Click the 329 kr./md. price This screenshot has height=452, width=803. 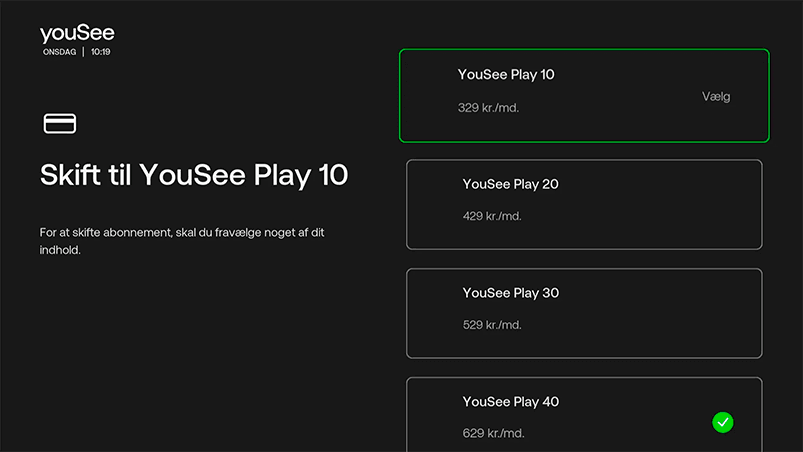click(x=488, y=107)
